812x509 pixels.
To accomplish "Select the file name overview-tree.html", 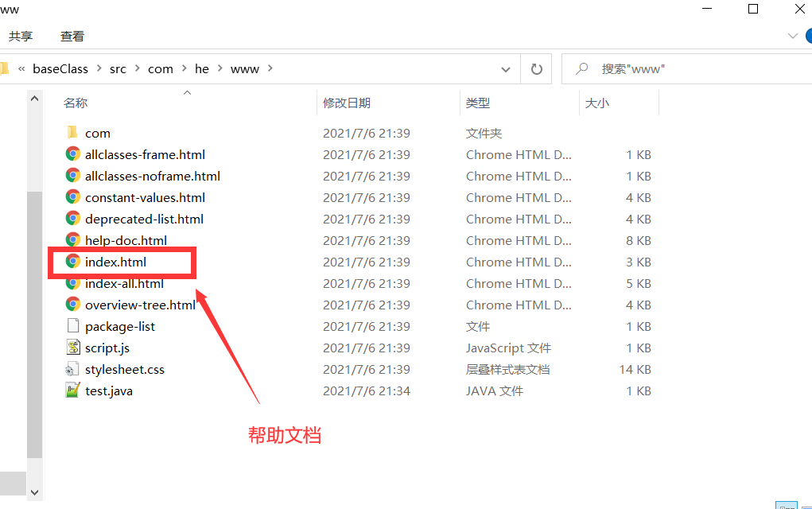I will [140, 305].
